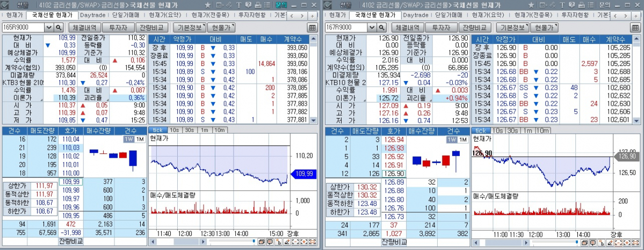
Task: Click 잔량비교 label below left order book
Action: coord(71,241)
